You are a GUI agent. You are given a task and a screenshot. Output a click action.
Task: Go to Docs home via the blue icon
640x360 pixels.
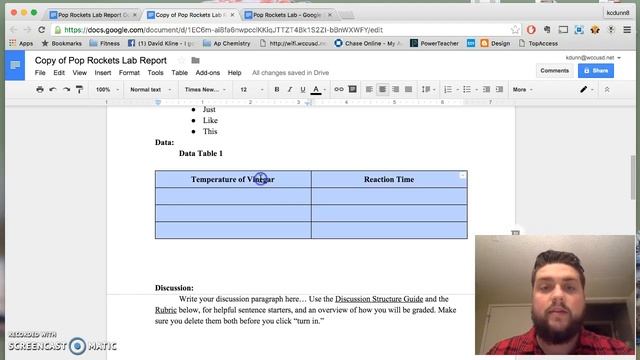(x=15, y=65)
